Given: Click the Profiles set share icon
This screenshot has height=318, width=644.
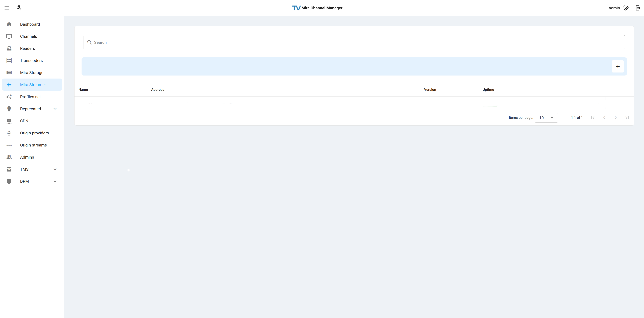Looking at the screenshot, I should (x=9, y=97).
